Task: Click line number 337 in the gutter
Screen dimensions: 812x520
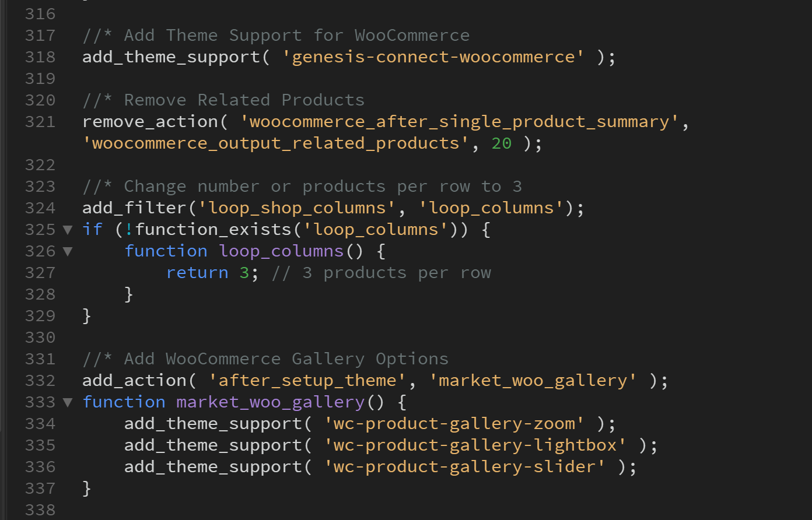Action: point(40,489)
